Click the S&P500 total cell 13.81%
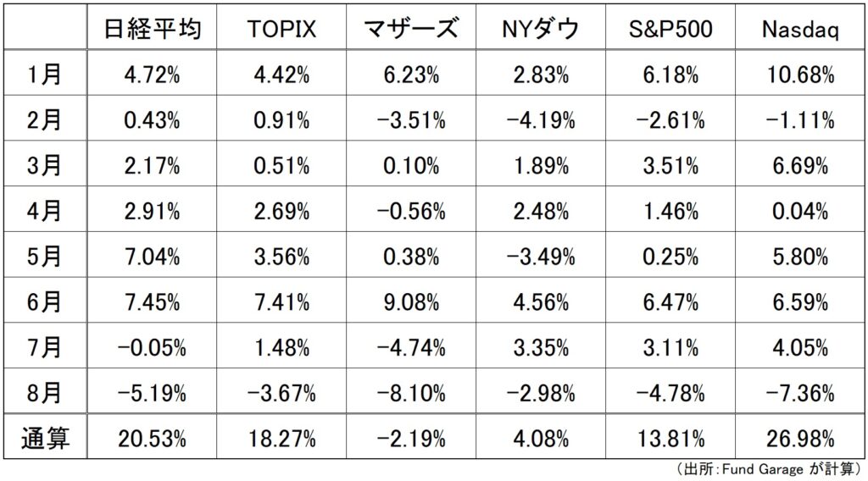The height and width of the screenshot is (481, 868). pyautogui.click(x=670, y=439)
